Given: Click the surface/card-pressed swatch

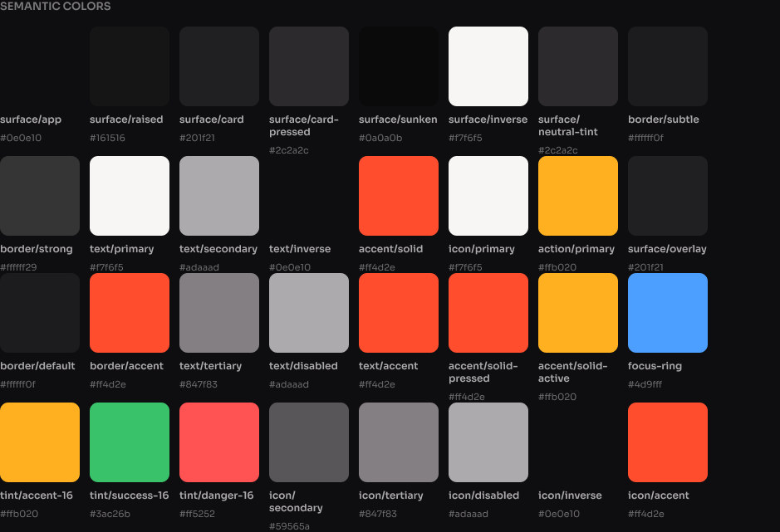Looking at the screenshot, I should click(x=309, y=66).
